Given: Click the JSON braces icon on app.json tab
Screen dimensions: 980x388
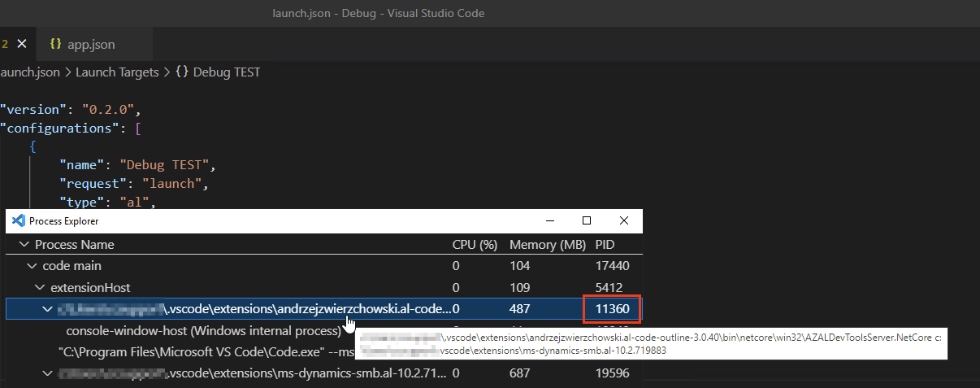Looking at the screenshot, I should click(x=55, y=44).
